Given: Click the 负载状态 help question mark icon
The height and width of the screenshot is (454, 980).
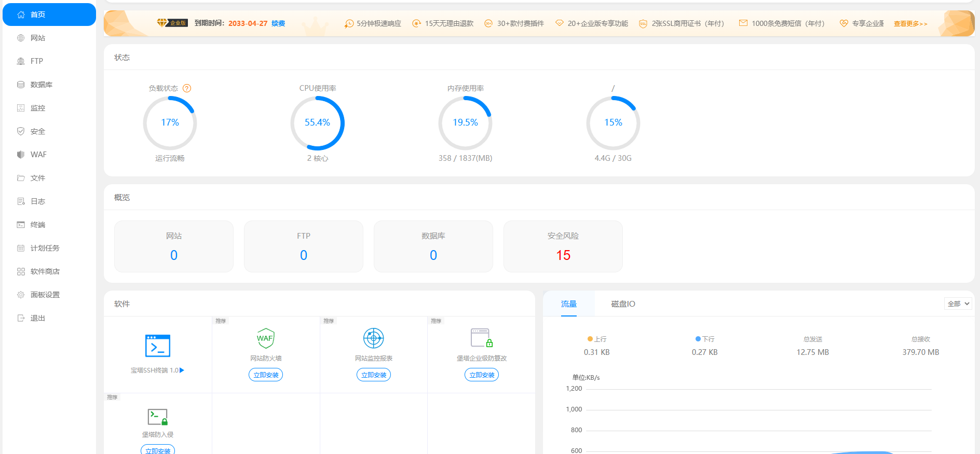Looking at the screenshot, I should (x=187, y=88).
